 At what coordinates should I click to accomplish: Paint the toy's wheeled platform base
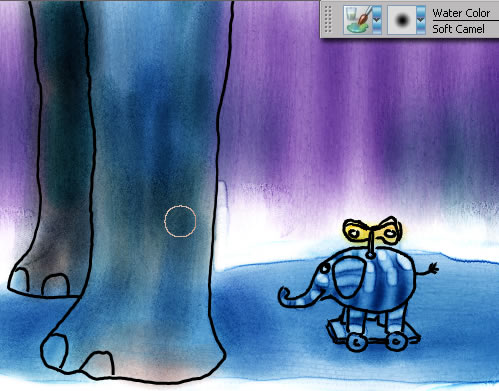pos(373,333)
